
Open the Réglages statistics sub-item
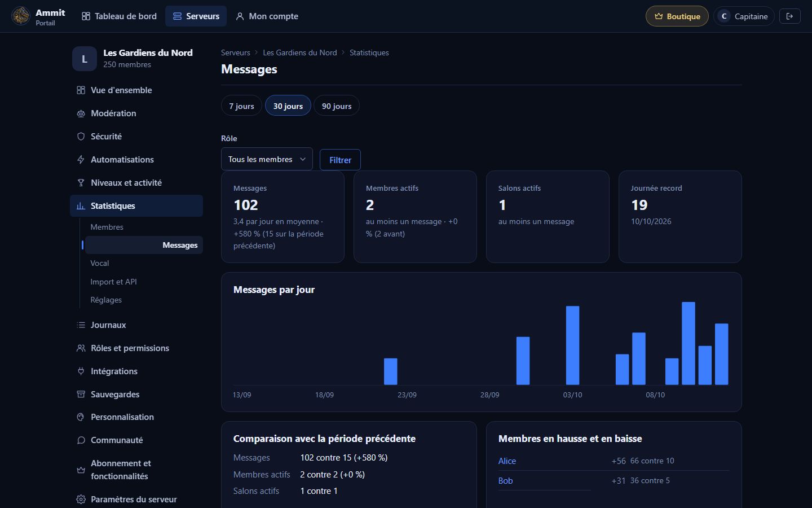[x=144, y=300]
